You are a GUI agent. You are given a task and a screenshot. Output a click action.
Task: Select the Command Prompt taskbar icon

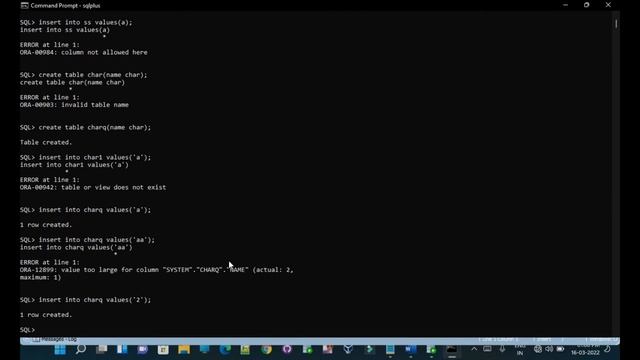pyautogui.click(x=451, y=349)
